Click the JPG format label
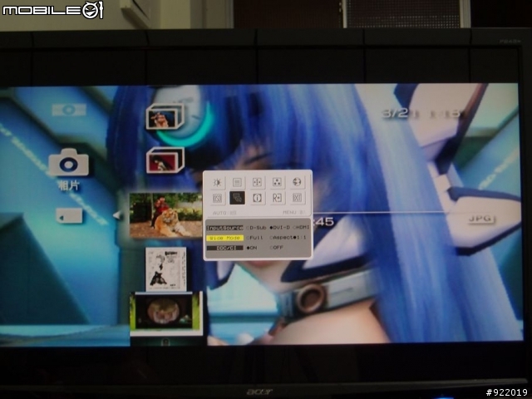 pos(480,219)
